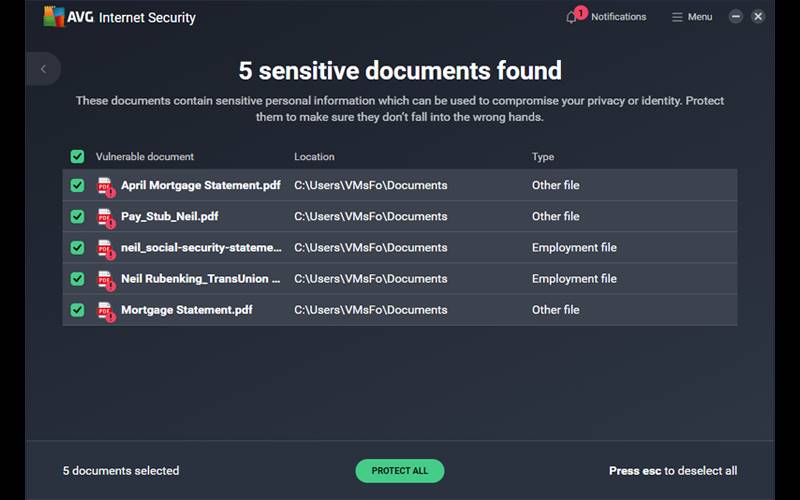This screenshot has width=800, height=500.
Task: Click PDF icon for Neil Rubenking_TransUnion file
Action: pyautogui.click(x=105, y=279)
